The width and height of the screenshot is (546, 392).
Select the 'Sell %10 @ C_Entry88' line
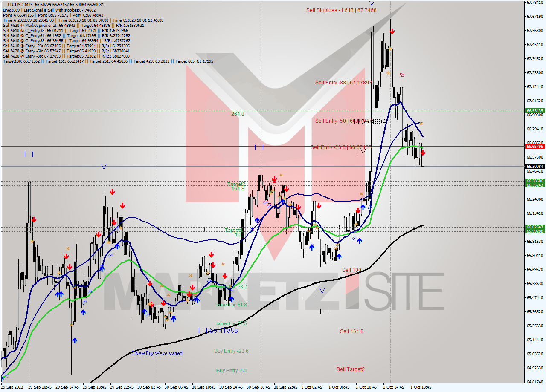click(66, 40)
